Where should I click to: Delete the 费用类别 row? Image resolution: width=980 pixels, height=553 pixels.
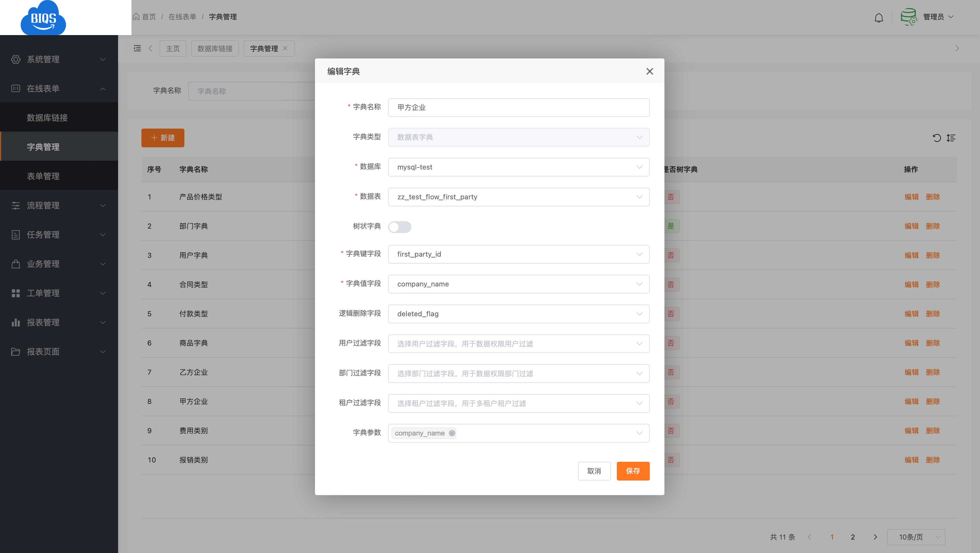pyautogui.click(x=933, y=431)
